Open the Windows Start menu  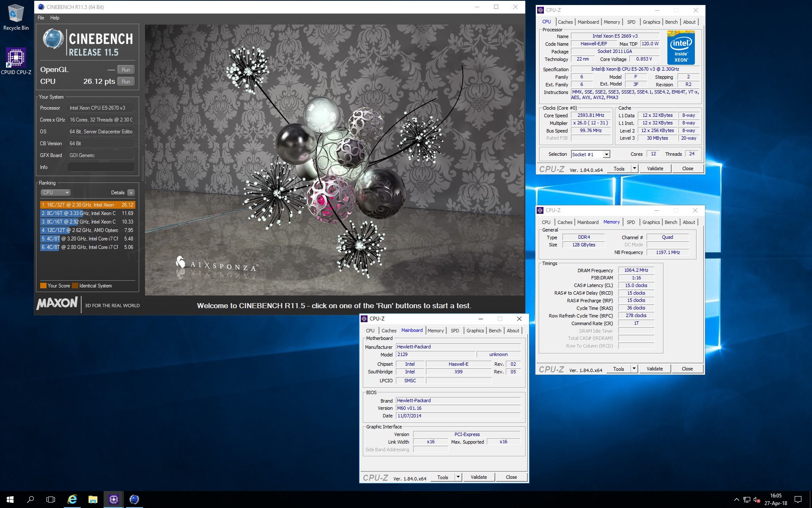tap(10, 500)
